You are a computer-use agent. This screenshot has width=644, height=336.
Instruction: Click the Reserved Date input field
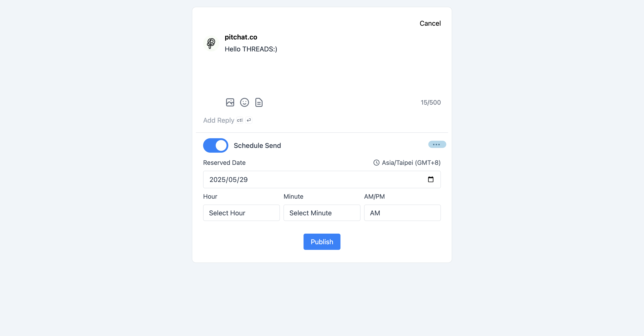tap(322, 180)
